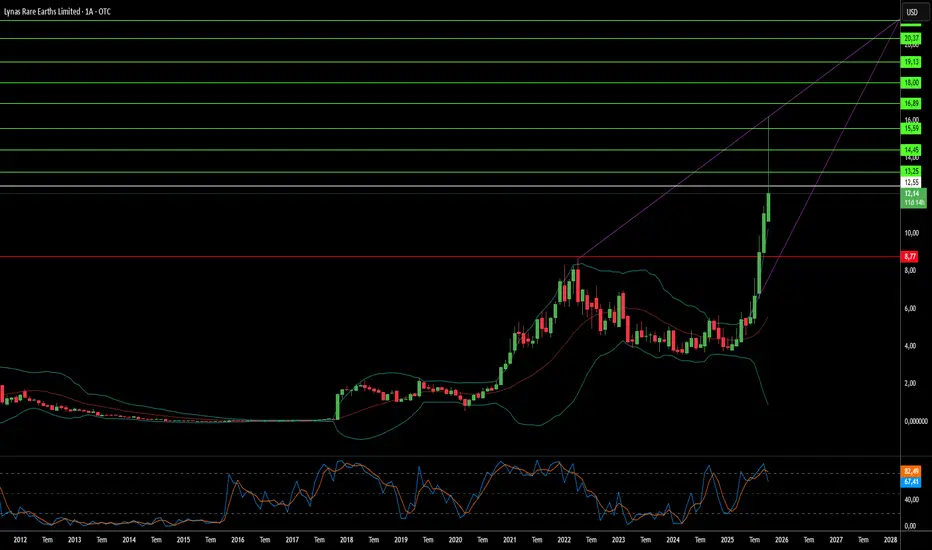932x550 pixels.
Task: Select the 16,89 price level label
Action: click(x=911, y=103)
